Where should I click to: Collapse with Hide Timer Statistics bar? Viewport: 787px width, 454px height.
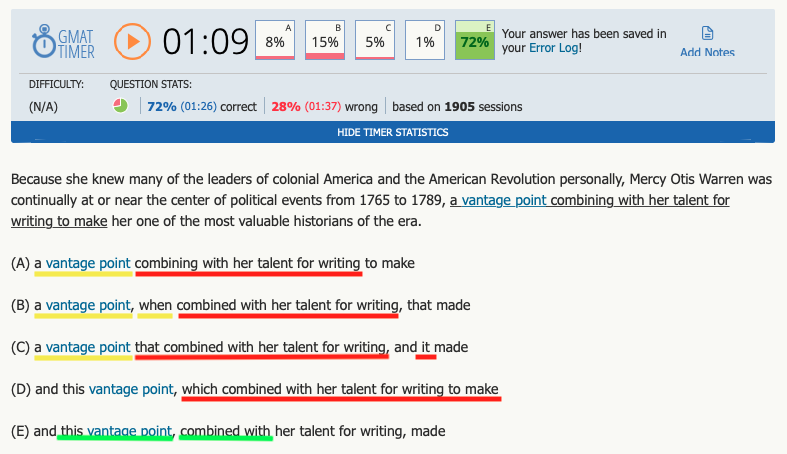392,132
